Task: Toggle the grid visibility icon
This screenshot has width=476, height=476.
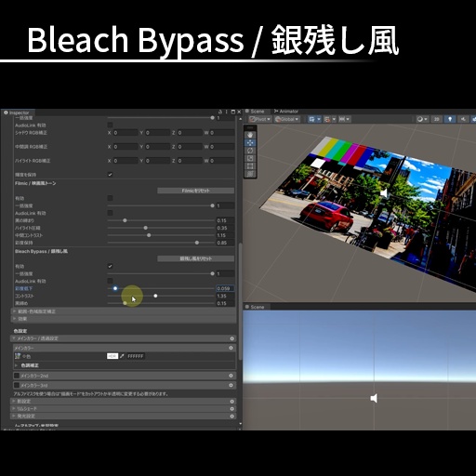Action: 311,119
